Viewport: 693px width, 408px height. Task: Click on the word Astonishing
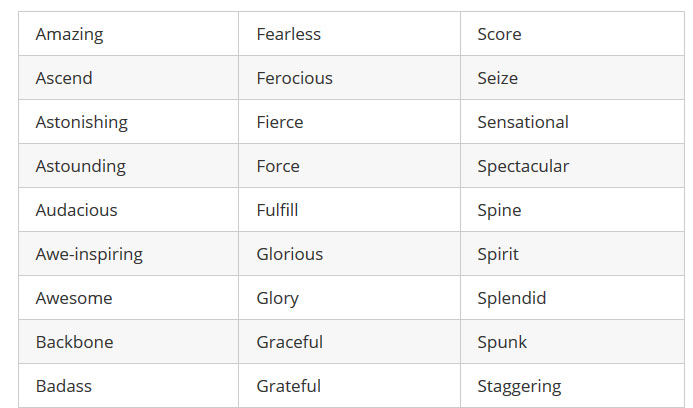coord(81,122)
